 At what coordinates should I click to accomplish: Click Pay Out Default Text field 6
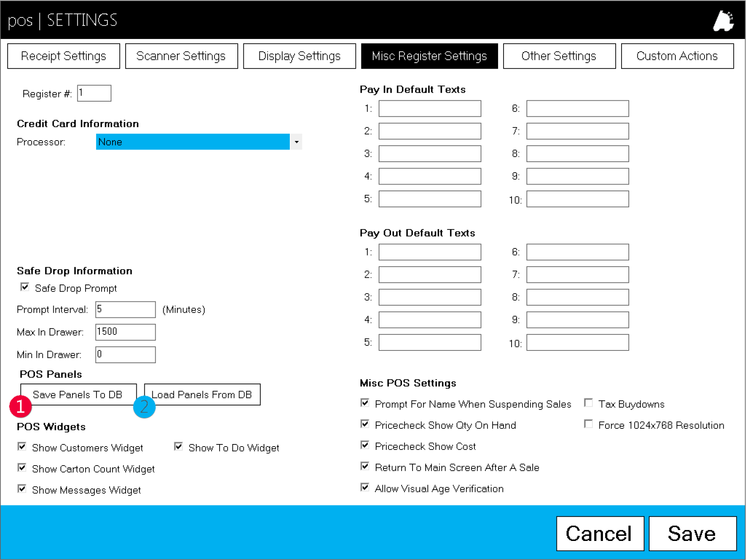[578, 252]
